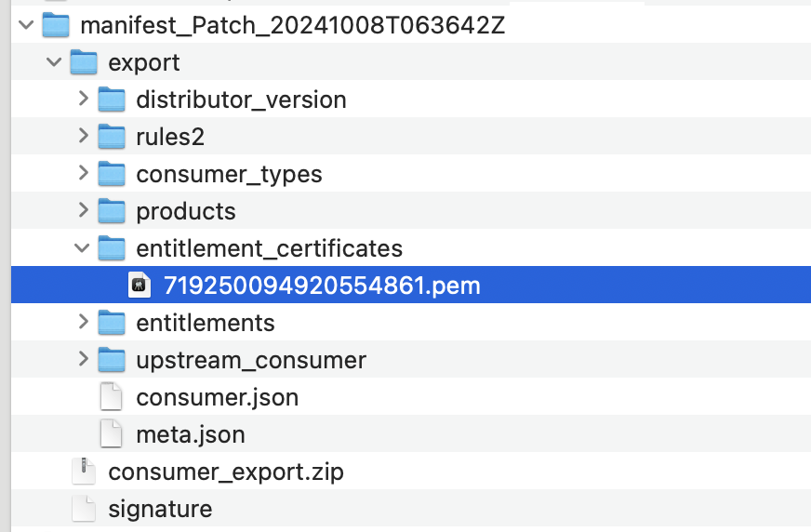This screenshot has width=811, height=532.
Task: Click the export folder icon
Action: tap(84, 62)
